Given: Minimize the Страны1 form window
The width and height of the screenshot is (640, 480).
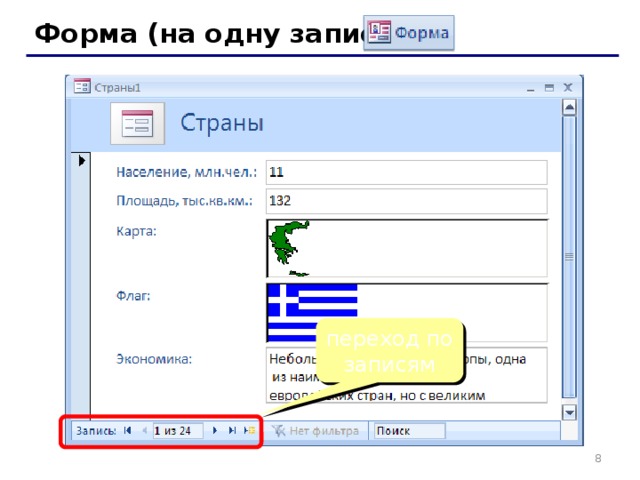Looking at the screenshot, I should [x=531, y=88].
